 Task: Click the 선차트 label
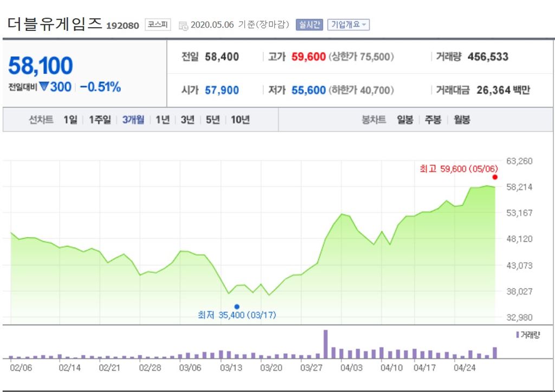(x=41, y=120)
